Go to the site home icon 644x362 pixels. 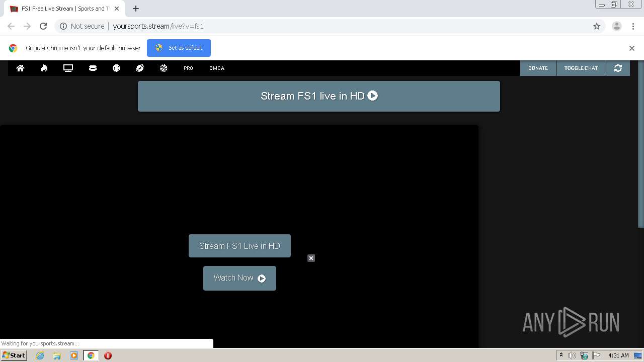point(21,68)
